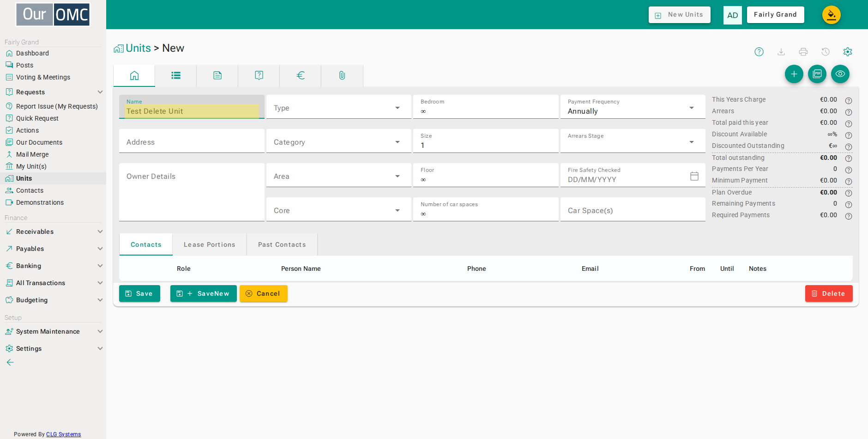This screenshot has height=439, width=868.
Task: Click the SaveNew button
Action: (204, 293)
